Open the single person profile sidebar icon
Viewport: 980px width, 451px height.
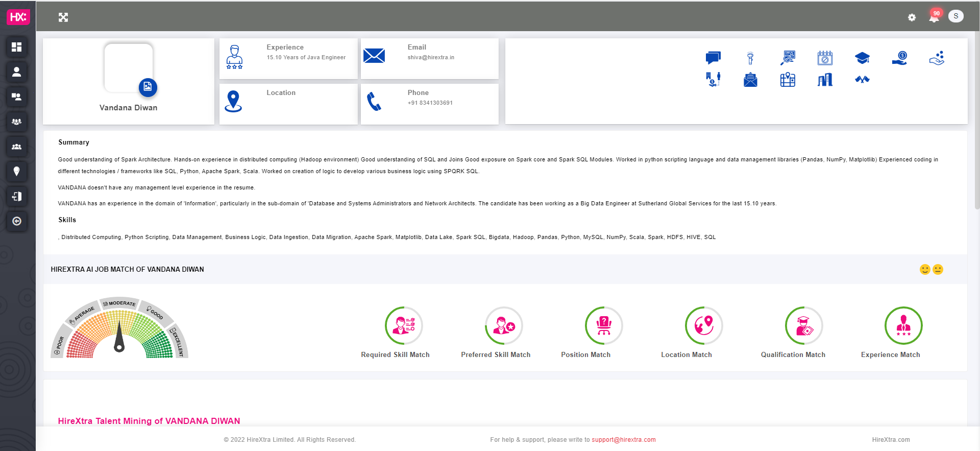click(x=17, y=72)
